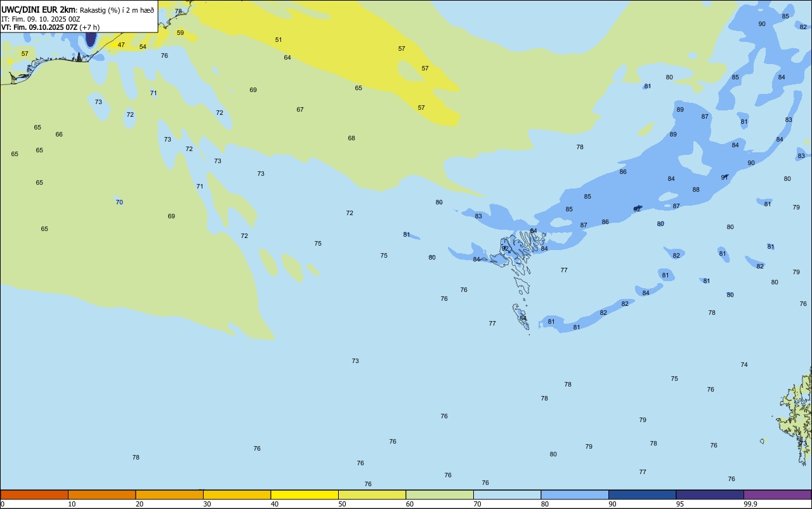
Task: Click the navy 95–99.9 legend swatch
Action: (x=710, y=494)
